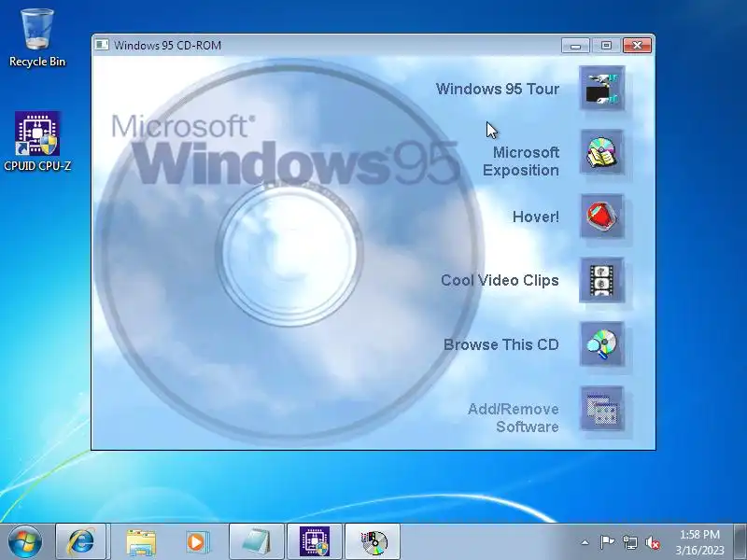Open the Cool Video Clips film icon
Screen dimensions: 747x560
(601, 280)
